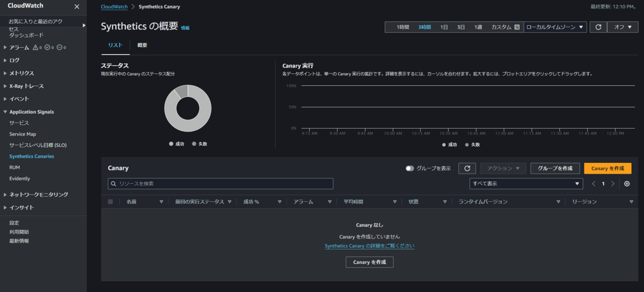Image resolution: width=644 pixels, height=292 pixels.
Task: Refresh the Canary table list
Action: pyautogui.click(x=467, y=168)
